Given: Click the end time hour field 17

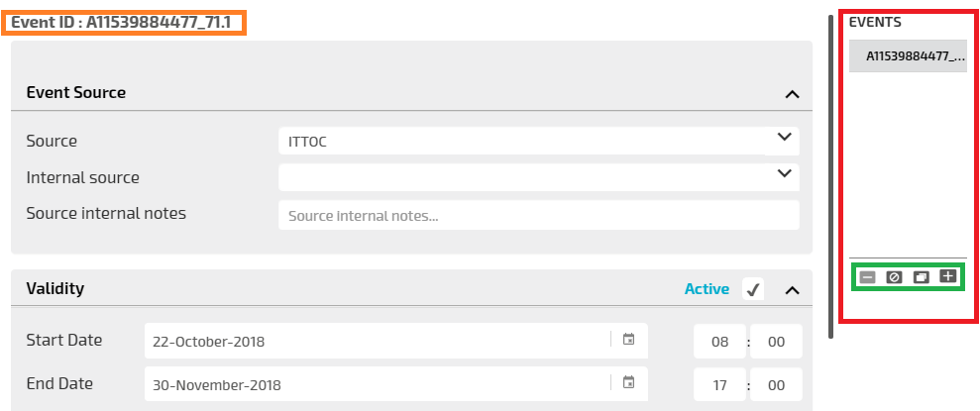Looking at the screenshot, I should [x=719, y=384].
